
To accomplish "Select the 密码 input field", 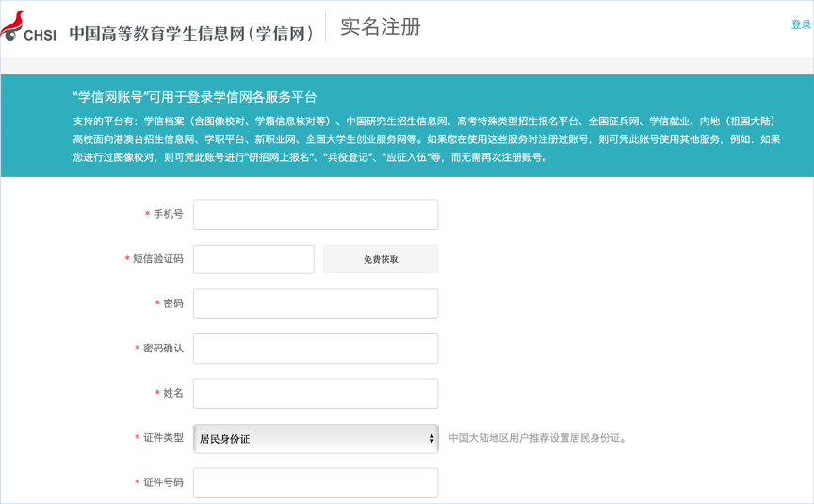I will click(315, 304).
